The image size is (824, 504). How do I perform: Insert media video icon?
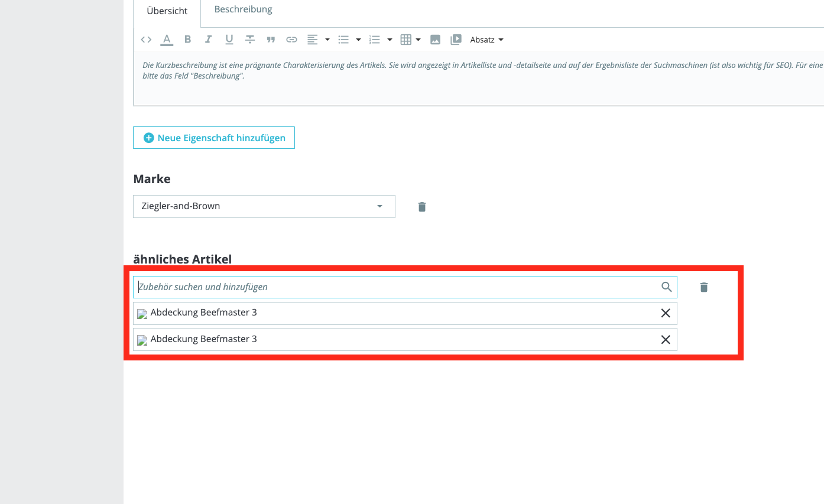[x=456, y=40]
